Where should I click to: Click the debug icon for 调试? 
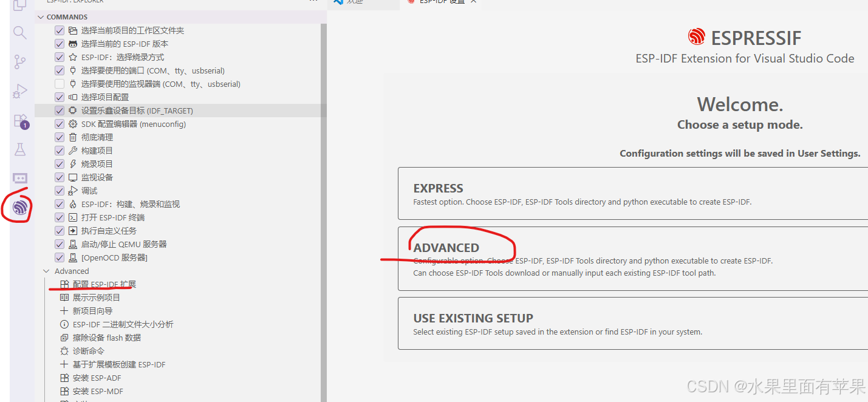pyautogui.click(x=73, y=191)
